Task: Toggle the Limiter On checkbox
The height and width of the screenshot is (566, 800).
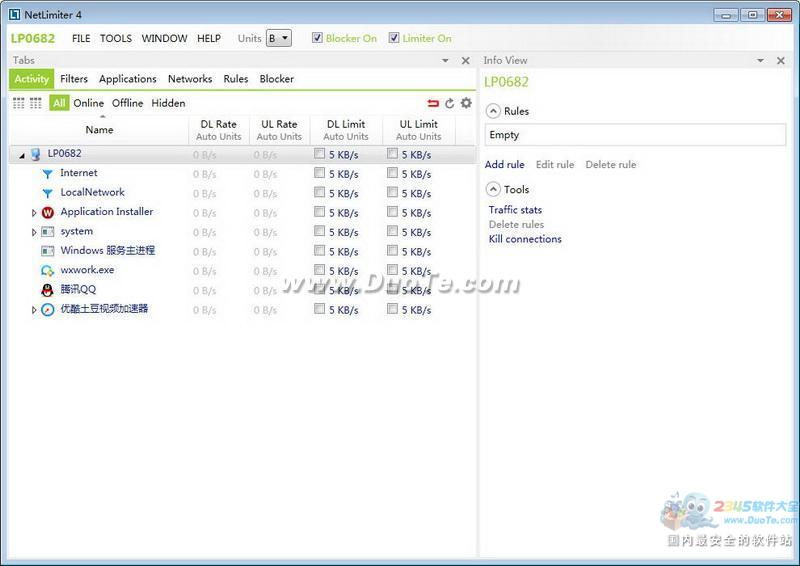Action: [x=394, y=38]
